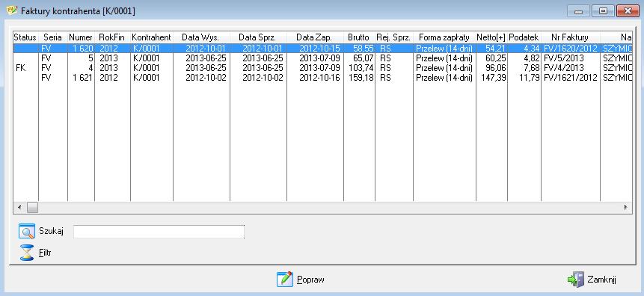Sort by the Numer column header
Image resolution: width=644 pixels, height=296 pixels.
click(81, 37)
